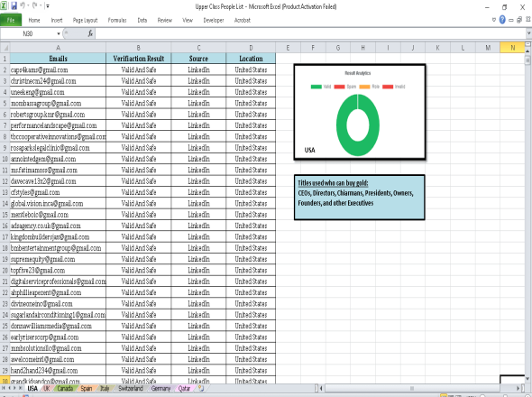Open the Customize Quick Access Toolbar dropdown
The height and width of the screenshot is (397, 532).
(48, 5)
